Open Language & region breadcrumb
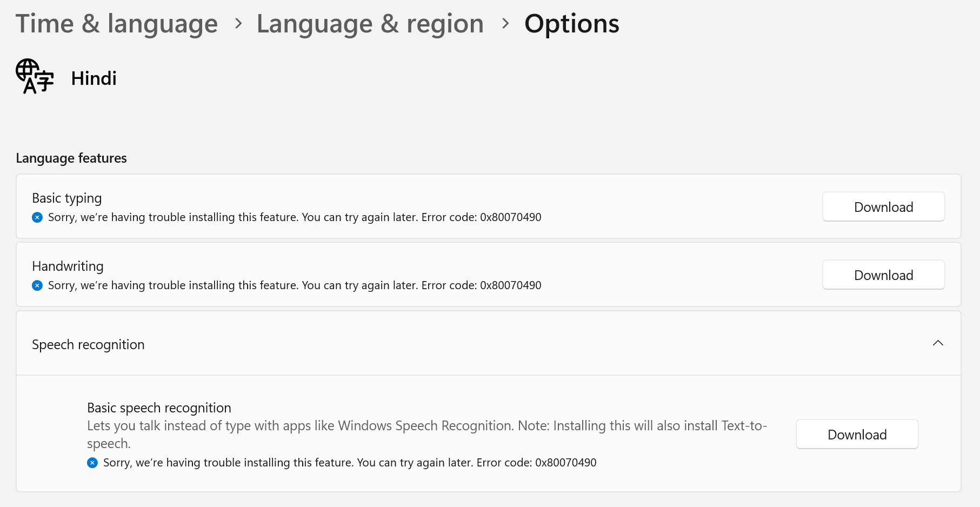The height and width of the screenshot is (507, 980). pos(370,24)
